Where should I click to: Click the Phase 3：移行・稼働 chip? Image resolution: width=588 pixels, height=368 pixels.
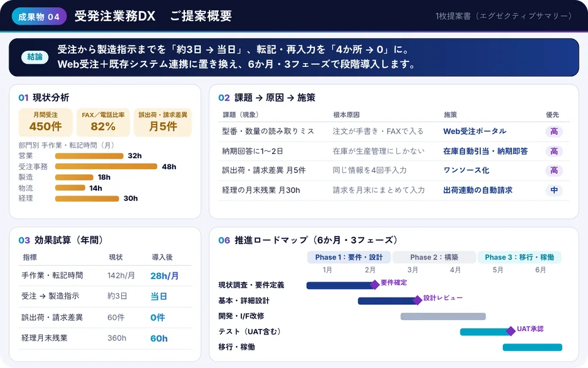click(x=519, y=257)
